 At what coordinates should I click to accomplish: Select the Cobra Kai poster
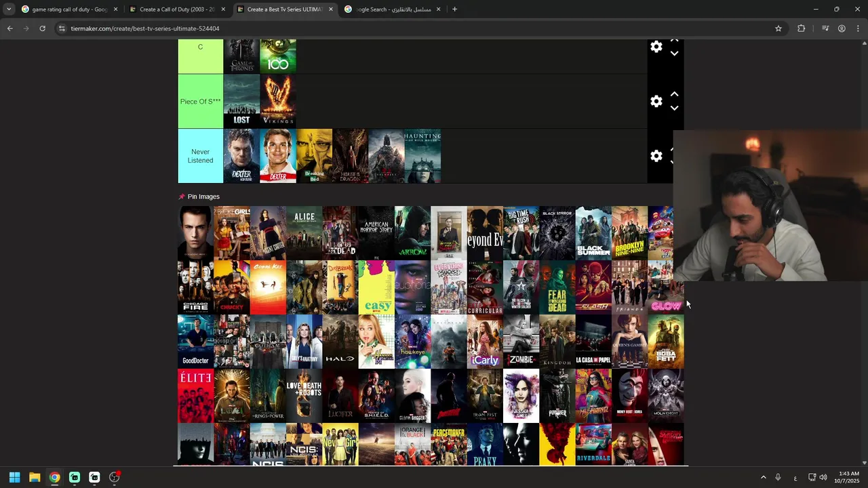(268, 287)
